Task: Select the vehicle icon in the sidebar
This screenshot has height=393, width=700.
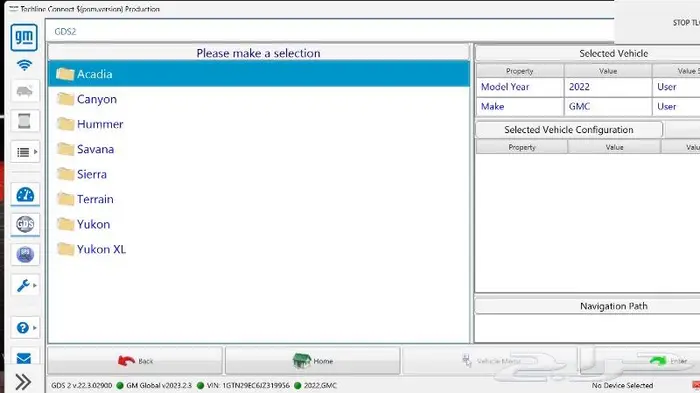Action: point(25,91)
